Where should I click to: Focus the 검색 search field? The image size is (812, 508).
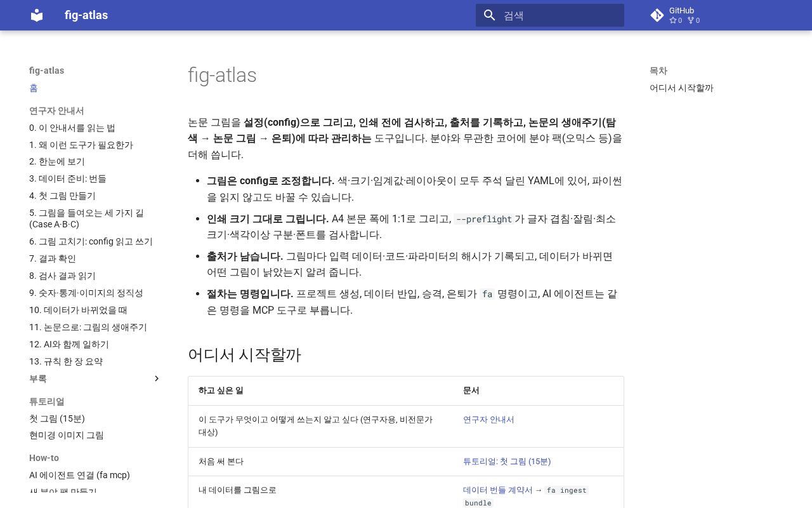tap(550, 15)
